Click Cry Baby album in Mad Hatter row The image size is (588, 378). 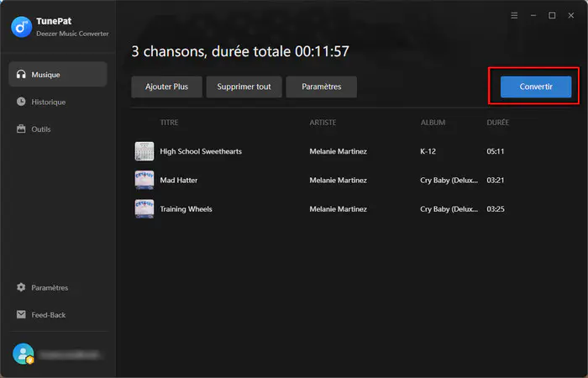point(449,180)
